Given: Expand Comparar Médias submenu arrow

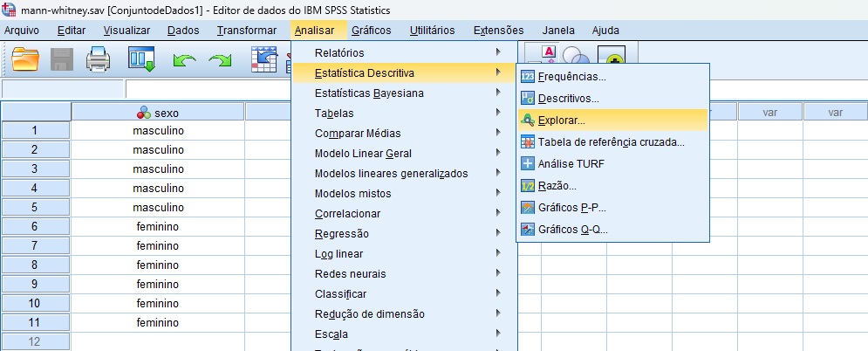Looking at the screenshot, I should (x=498, y=133).
